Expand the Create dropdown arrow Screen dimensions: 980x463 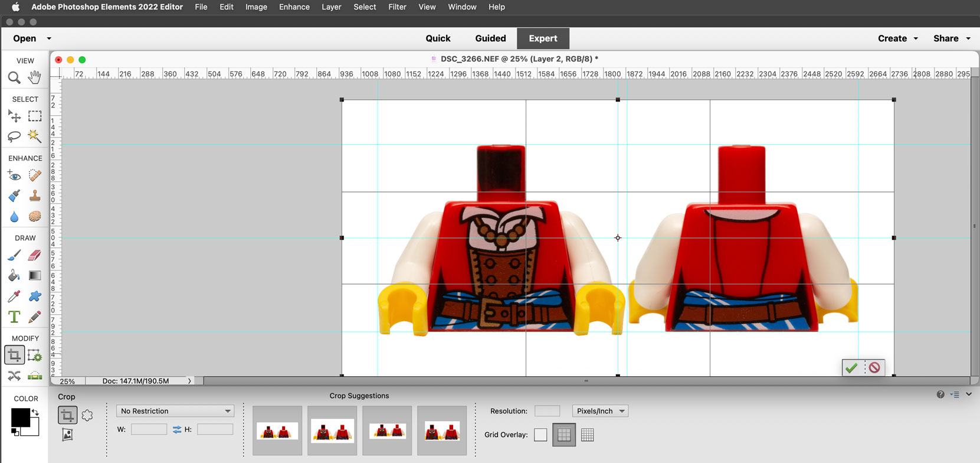(x=916, y=38)
